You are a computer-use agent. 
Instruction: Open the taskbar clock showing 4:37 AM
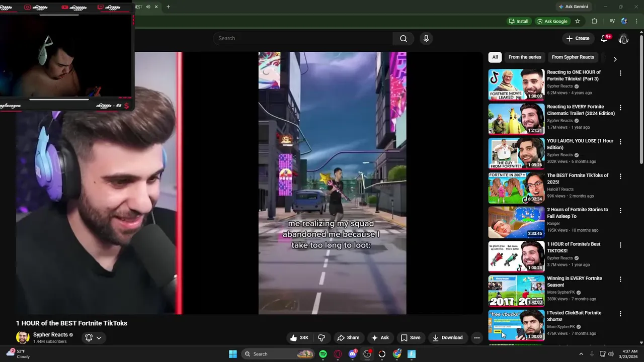coord(629,354)
